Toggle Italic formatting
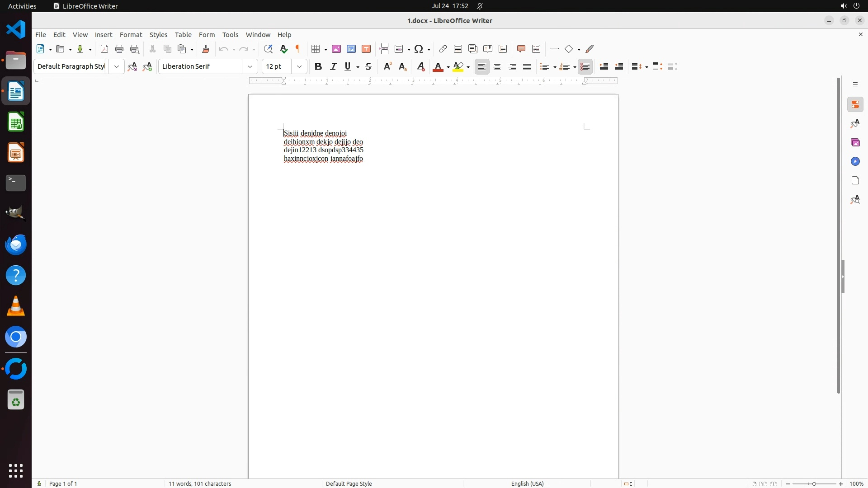Image resolution: width=868 pixels, height=488 pixels. coord(334,67)
